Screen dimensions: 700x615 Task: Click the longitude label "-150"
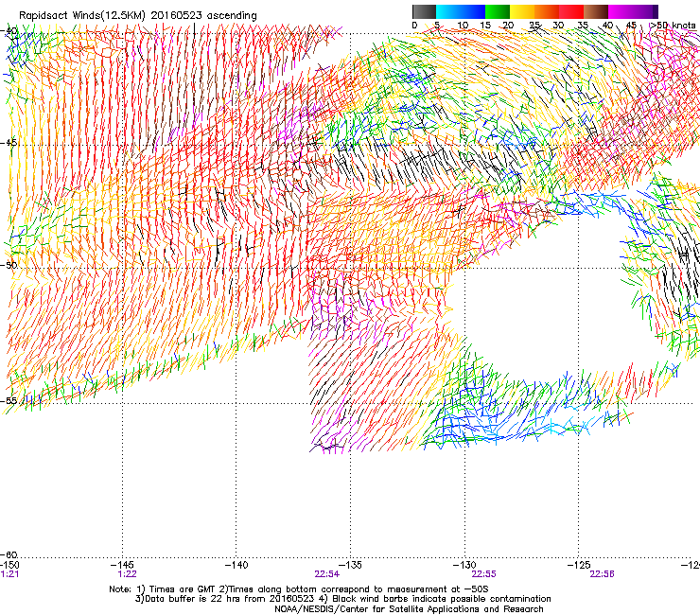[9, 565]
